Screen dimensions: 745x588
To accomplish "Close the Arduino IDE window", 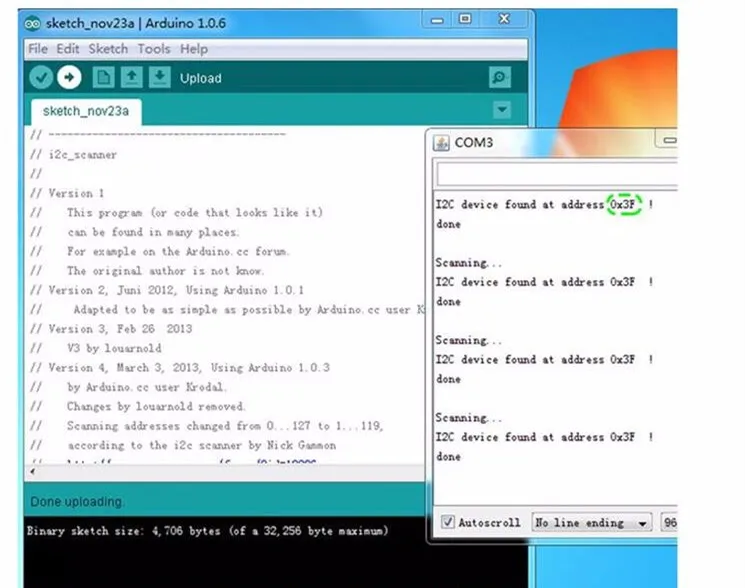I will point(504,19).
